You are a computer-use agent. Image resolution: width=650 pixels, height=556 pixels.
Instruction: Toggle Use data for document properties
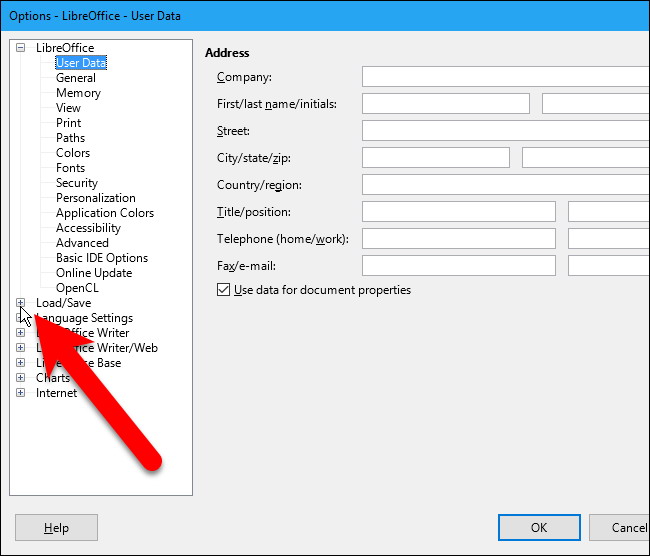223,290
